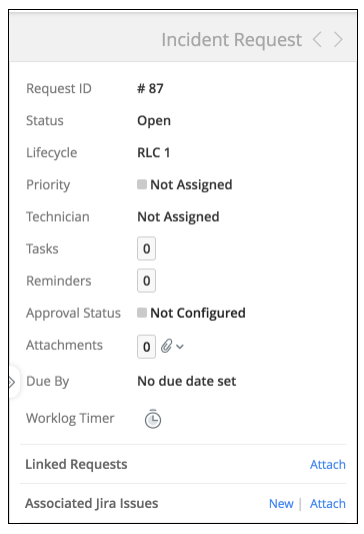Screen dimensions: 364x534
Task: Expand the left side panel arrow
Action: pos(12,382)
